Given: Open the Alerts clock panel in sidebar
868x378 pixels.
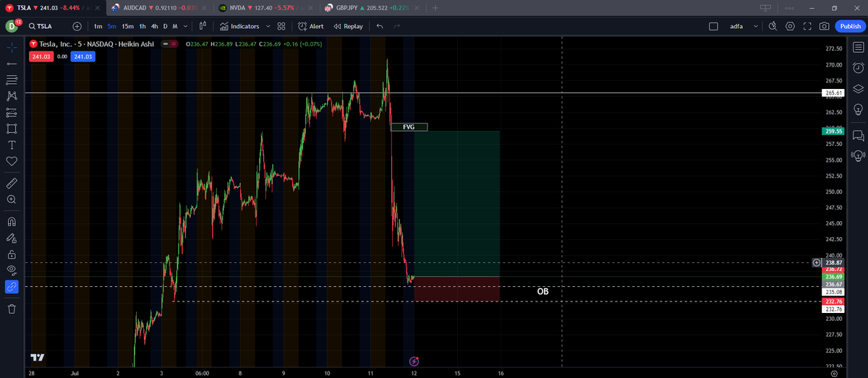Looking at the screenshot, I should pyautogui.click(x=858, y=68).
